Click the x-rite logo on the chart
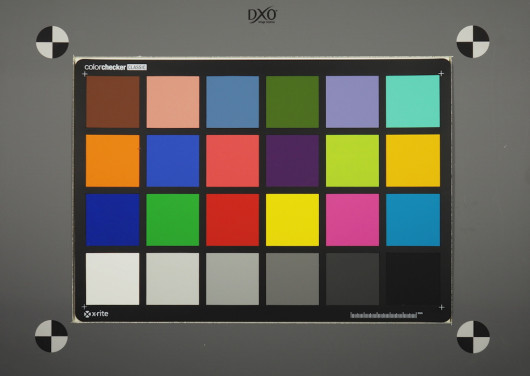The image size is (530, 376). coord(96,314)
